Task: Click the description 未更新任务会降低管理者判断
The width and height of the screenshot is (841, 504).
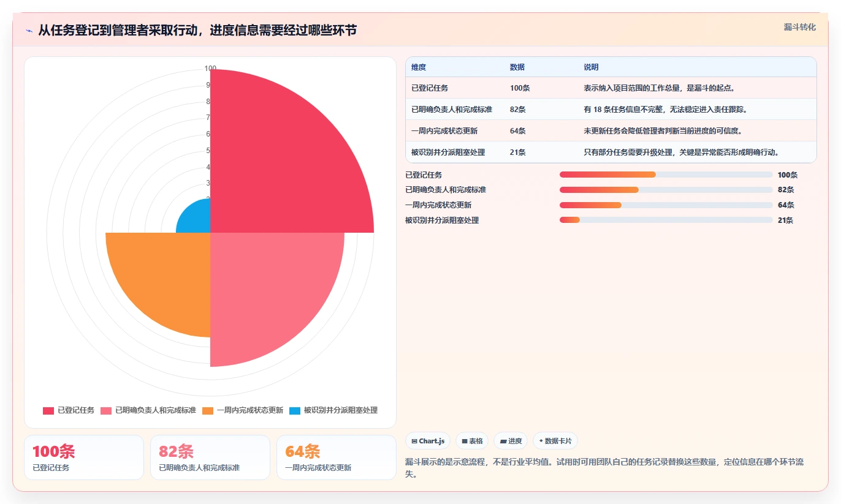Action: click(x=664, y=131)
